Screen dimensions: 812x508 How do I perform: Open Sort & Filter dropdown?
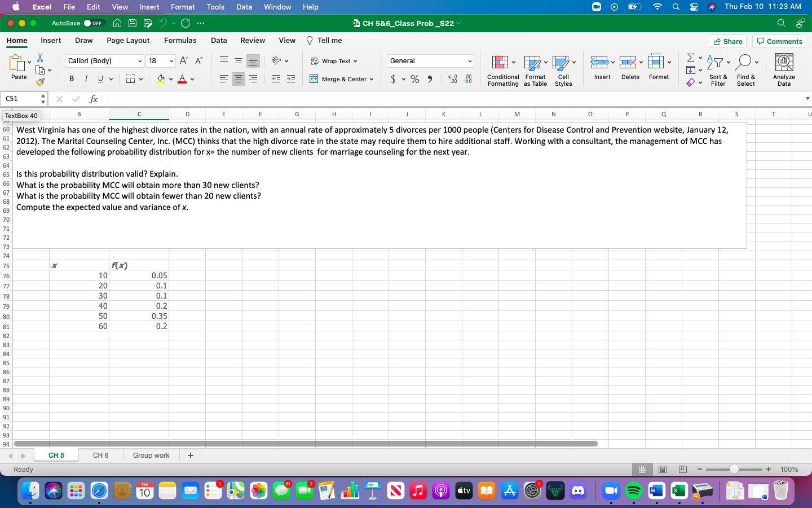[718, 71]
